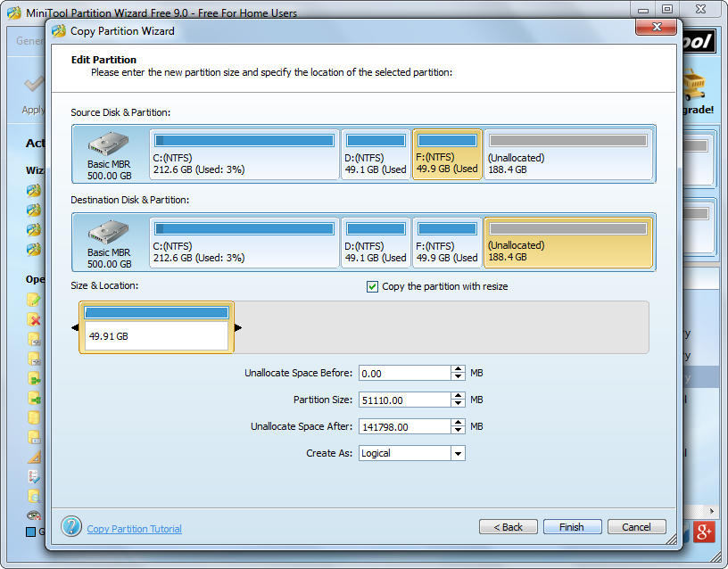Open the Create As dropdown

coord(458,453)
